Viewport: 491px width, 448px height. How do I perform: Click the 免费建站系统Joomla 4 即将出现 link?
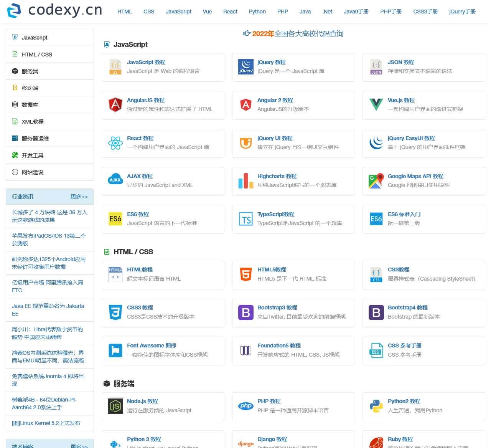click(48, 380)
